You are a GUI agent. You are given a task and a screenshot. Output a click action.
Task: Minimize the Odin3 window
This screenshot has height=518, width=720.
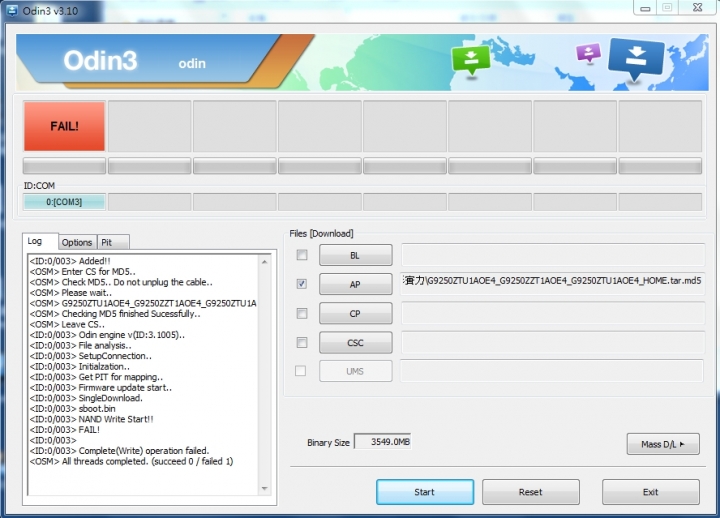645,8
